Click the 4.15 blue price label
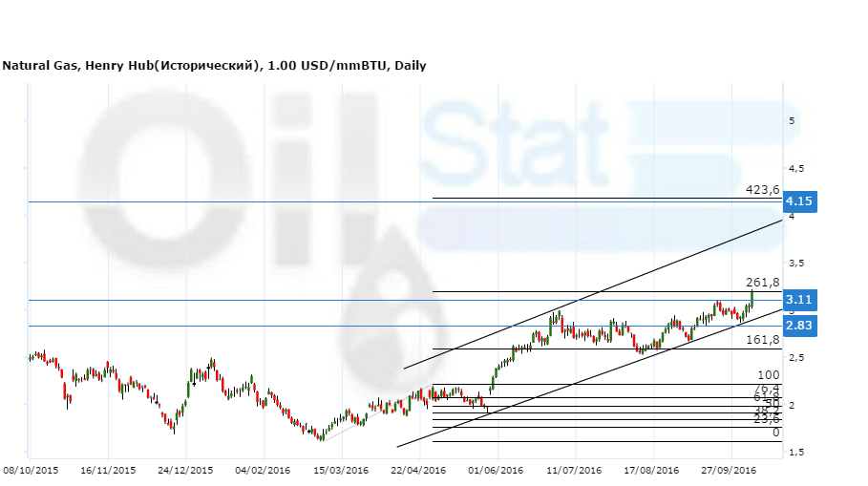Image resolution: width=868 pixels, height=486 pixels. pos(798,201)
